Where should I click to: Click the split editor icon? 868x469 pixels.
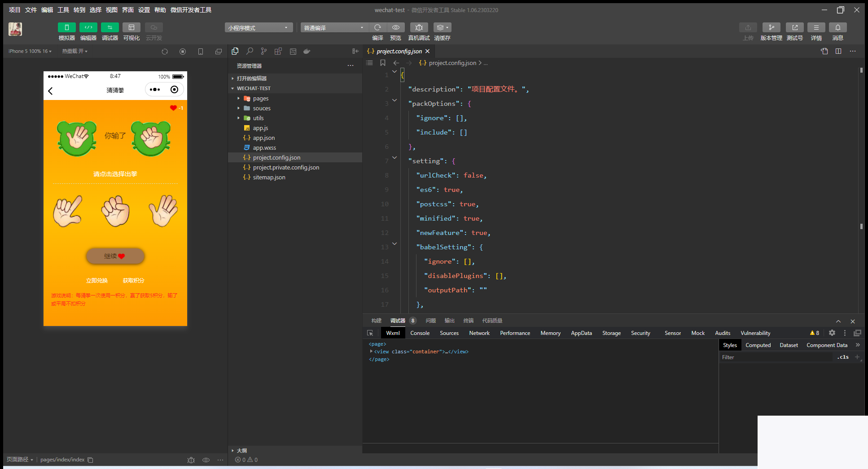[x=838, y=52]
